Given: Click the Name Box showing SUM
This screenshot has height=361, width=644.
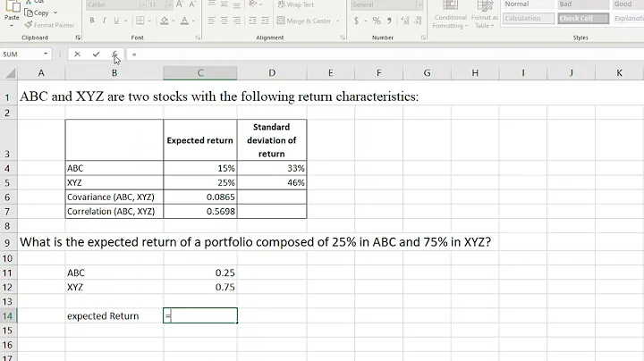Looking at the screenshot, I should (x=21, y=55).
